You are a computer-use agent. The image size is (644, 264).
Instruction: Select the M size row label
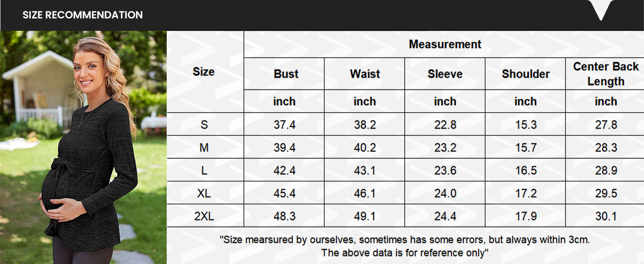coord(204,148)
